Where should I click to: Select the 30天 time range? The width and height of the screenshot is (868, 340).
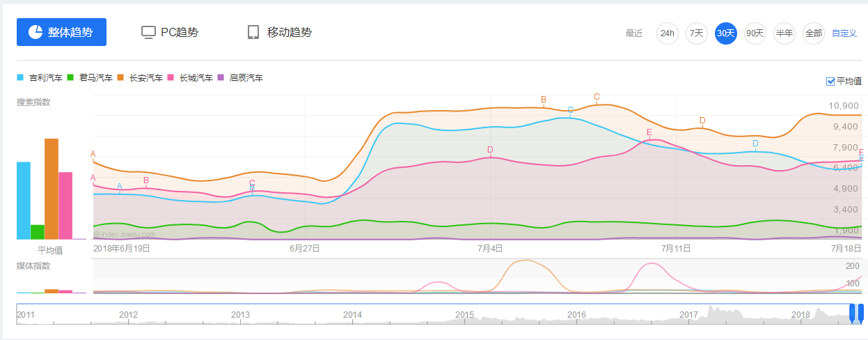[725, 33]
